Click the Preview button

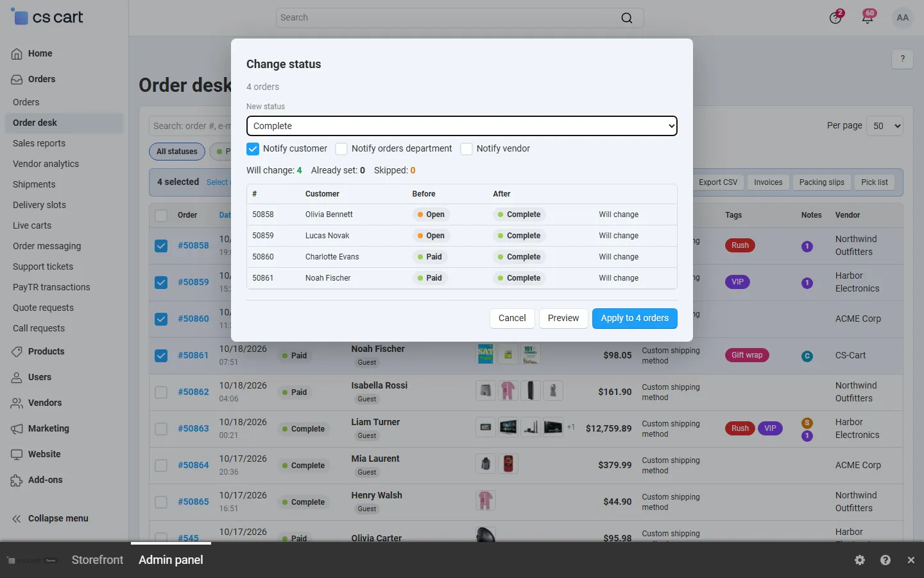tap(563, 319)
